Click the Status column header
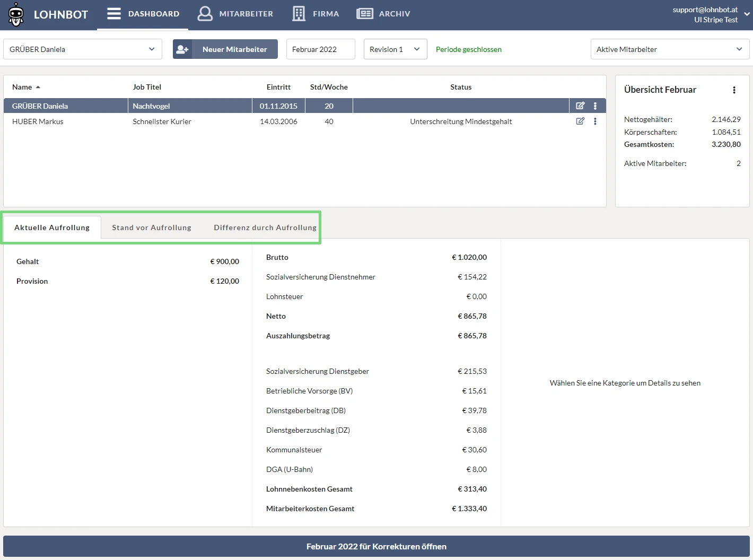 pyautogui.click(x=461, y=87)
